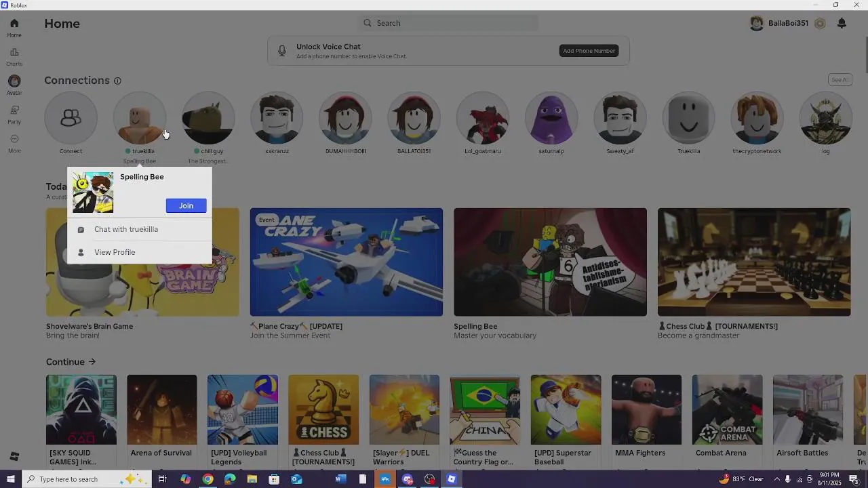Viewport: 868px width, 488px height.
Task: Open DUMAHHHBOIII's connection avatar
Action: point(345,118)
